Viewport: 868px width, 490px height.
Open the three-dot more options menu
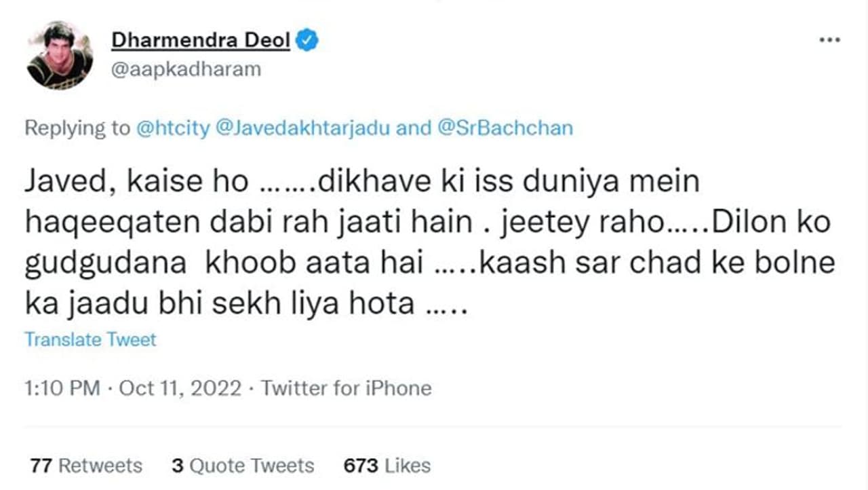click(829, 41)
